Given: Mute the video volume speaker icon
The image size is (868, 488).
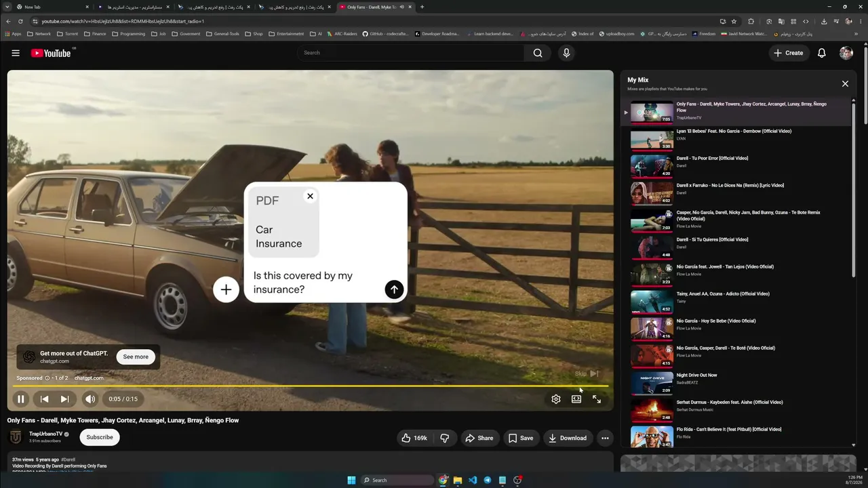Looking at the screenshot, I should click(90, 399).
